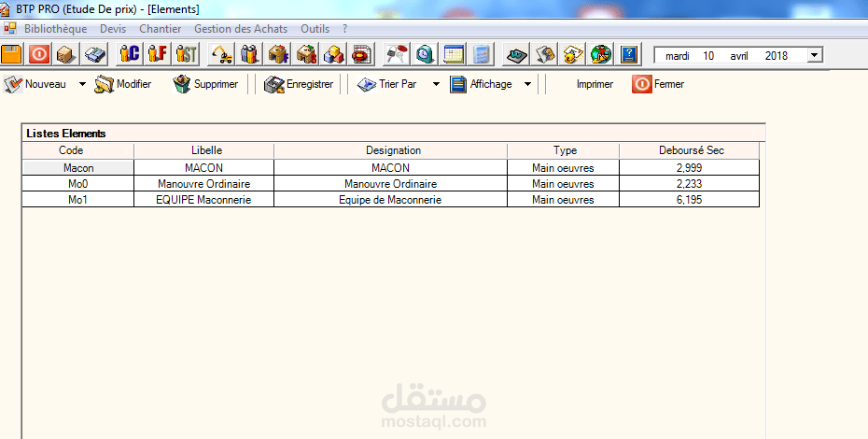Open the Chantier menu
The width and height of the screenshot is (868, 439).
tap(160, 29)
